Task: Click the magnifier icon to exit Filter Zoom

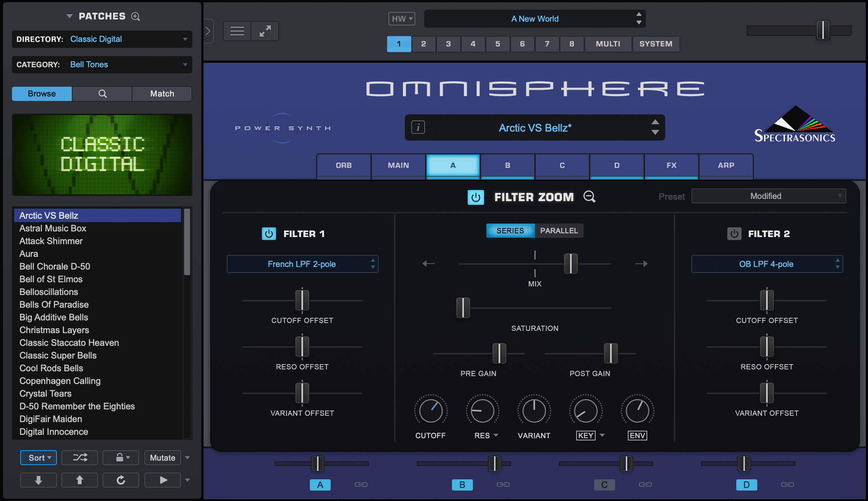Action: [x=589, y=197]
